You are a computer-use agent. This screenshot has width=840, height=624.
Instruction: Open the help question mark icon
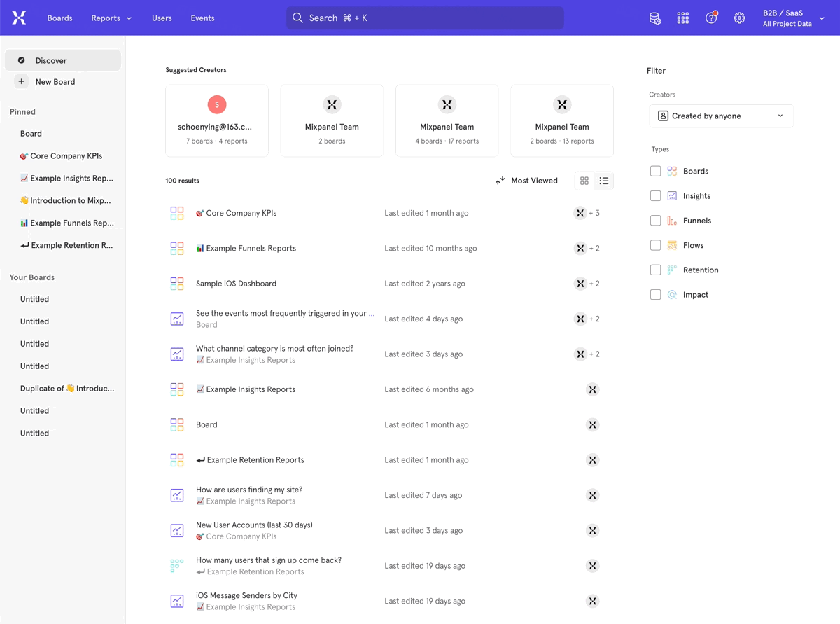711,18
